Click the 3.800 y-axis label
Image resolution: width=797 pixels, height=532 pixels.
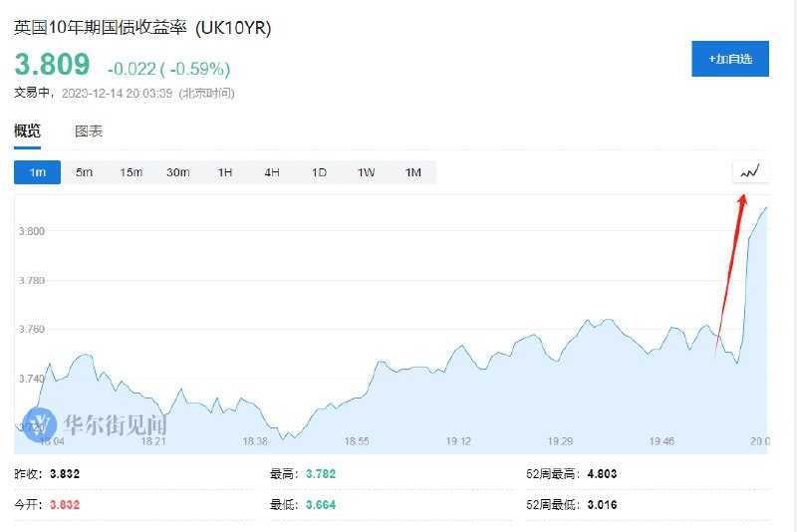tap(32, 231)
